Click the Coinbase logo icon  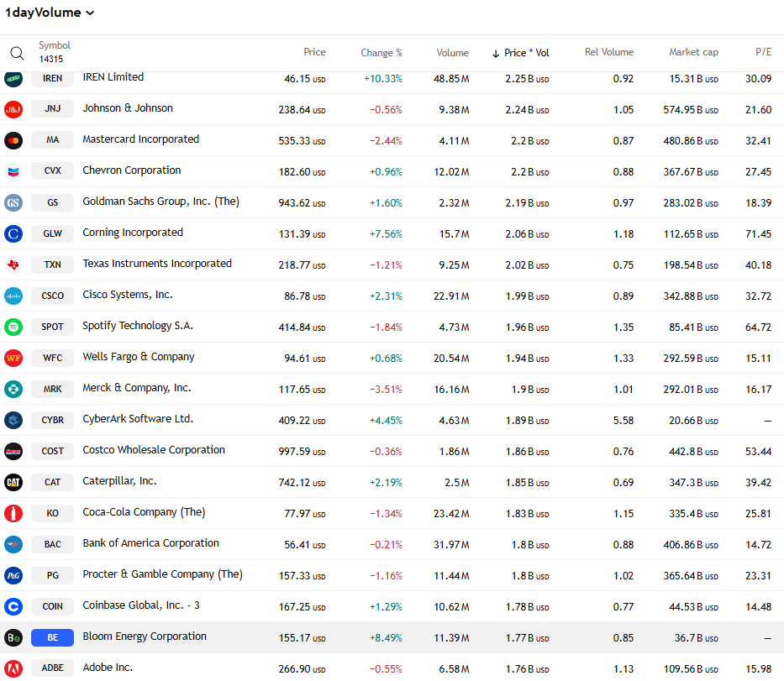(x=13, y=606)
